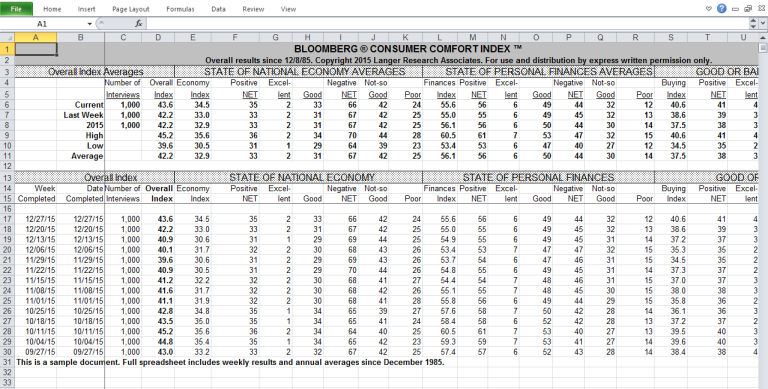Viewport: 768px width, 389px height.
Task: Open the Excel Help question mark icon
Action: [721, 8]
